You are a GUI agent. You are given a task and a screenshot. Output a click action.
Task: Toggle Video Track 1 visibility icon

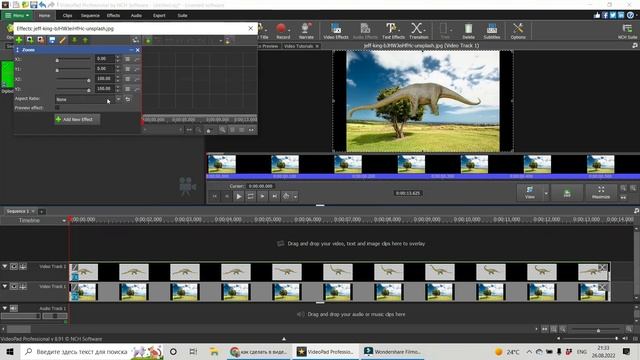click(x=14, y=286)
